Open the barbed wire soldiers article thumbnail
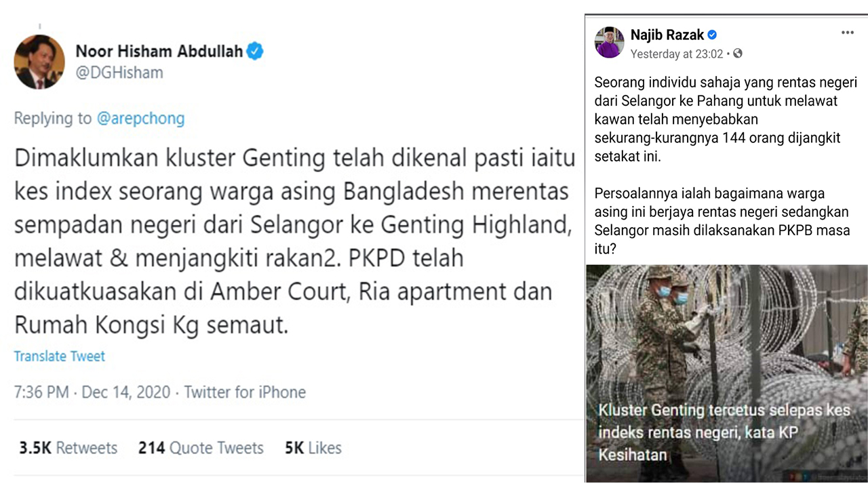The height and width of the screenshot is (488, 868). 727,373
